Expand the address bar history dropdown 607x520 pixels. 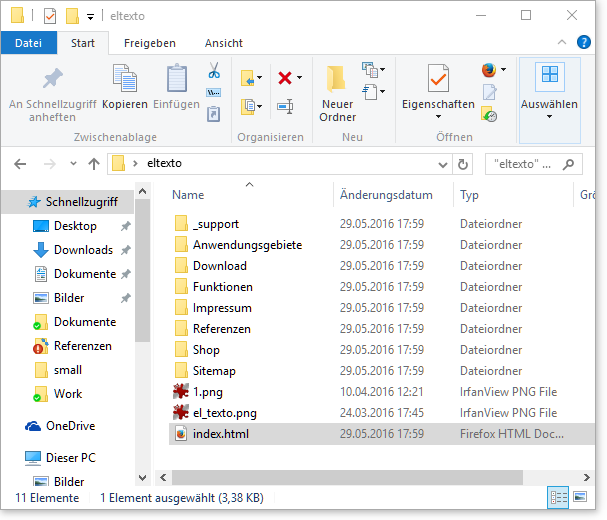443,165
